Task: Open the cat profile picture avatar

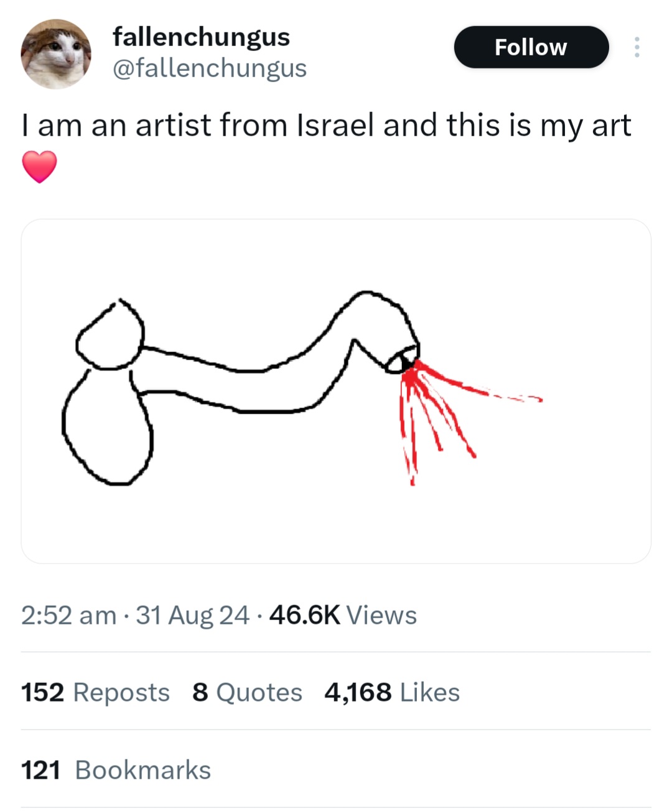Action: pos(56,54)
